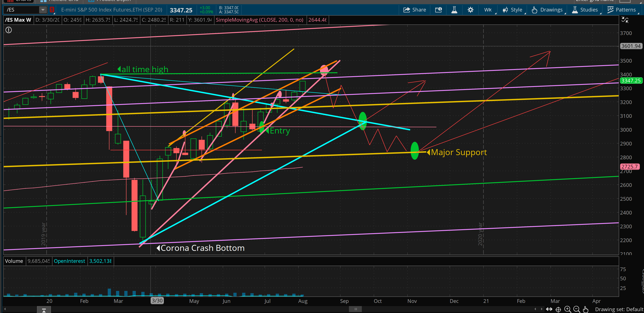The width and height of the screenshot is (644, 313).
Task: Open the Studies menu
Action: 585,10
